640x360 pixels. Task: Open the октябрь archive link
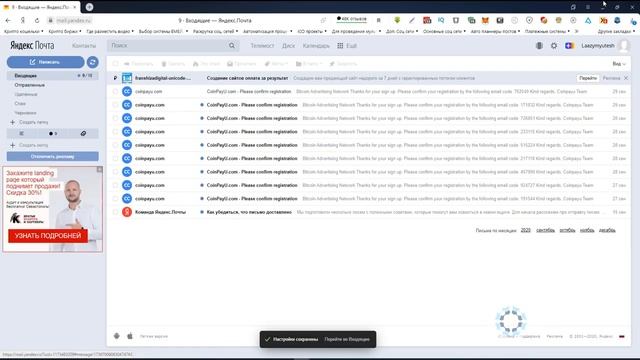coord(567,230)
